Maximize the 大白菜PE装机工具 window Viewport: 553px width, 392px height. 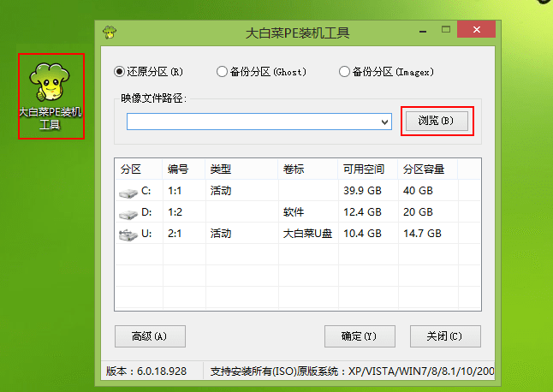pos(446,30)
